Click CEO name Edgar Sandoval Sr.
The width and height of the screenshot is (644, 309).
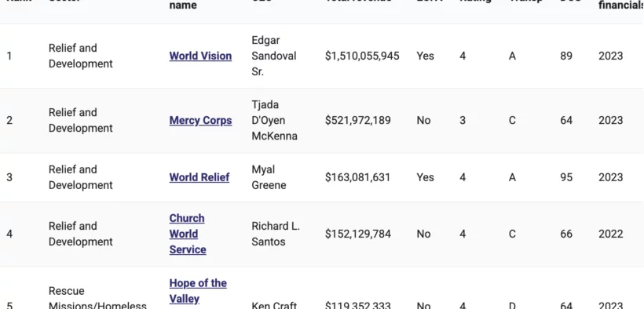click(273, 56)
